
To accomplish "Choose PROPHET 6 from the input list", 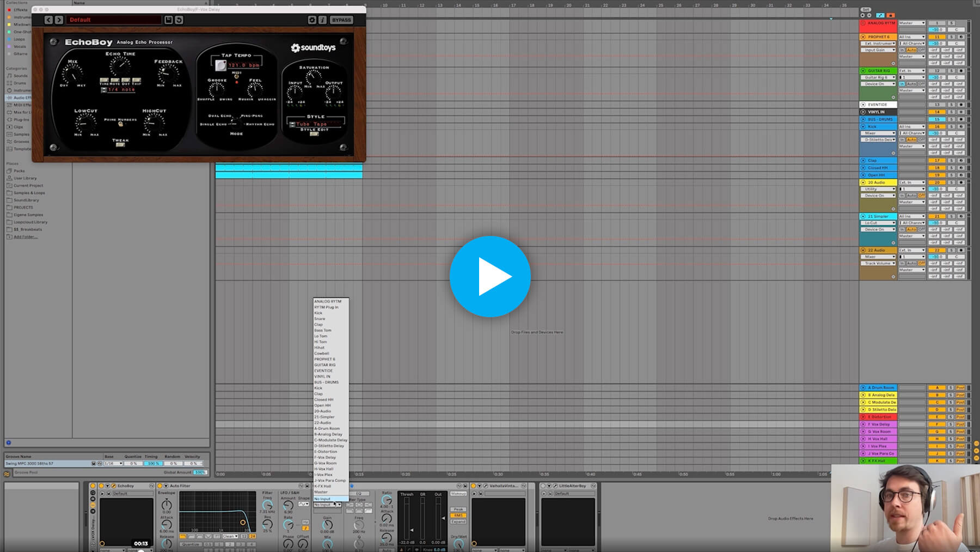I will click(331, 359).
